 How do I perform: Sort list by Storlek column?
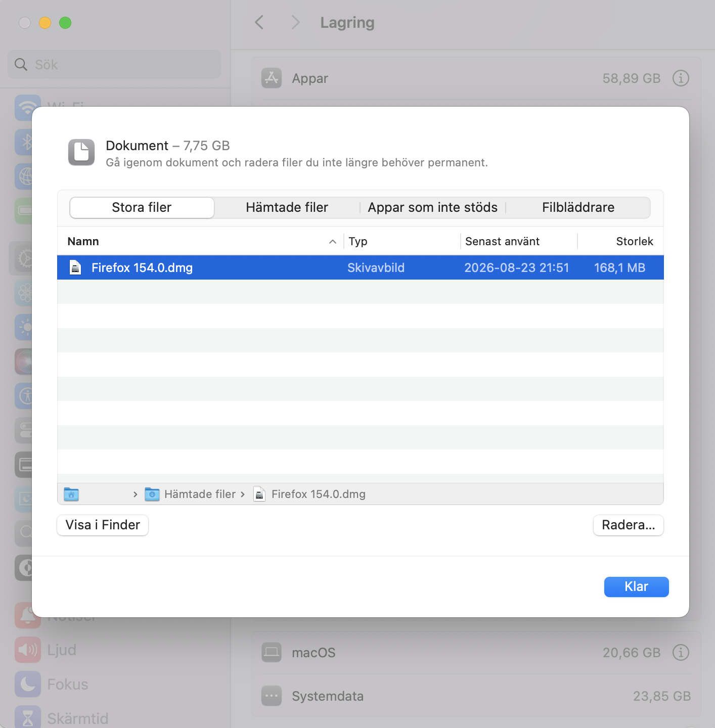click(x=635, y=241)
